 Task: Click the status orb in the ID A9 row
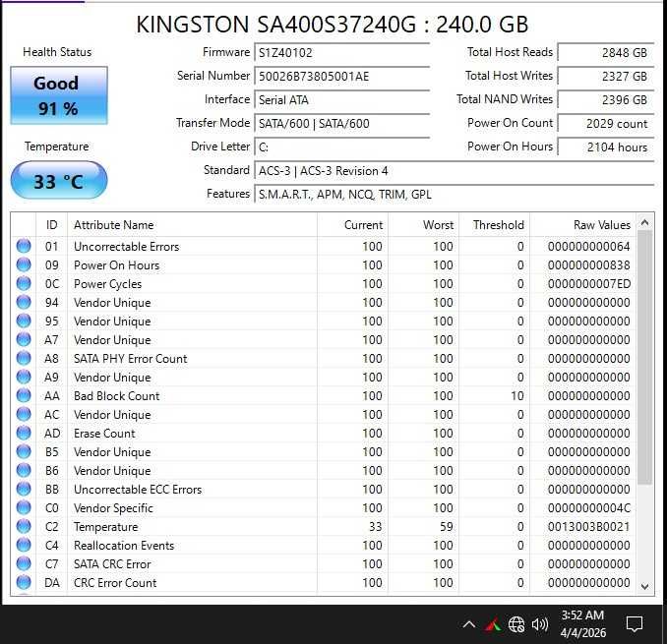tap(24, 377)
